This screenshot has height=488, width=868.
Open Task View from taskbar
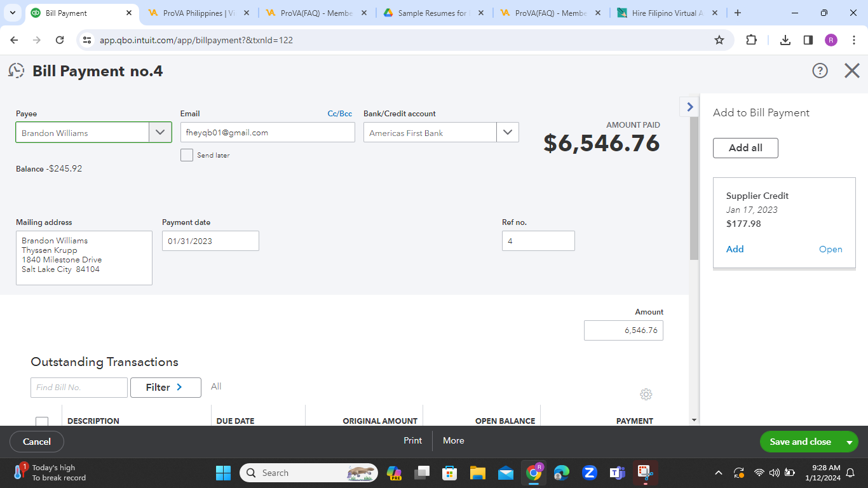422,473
